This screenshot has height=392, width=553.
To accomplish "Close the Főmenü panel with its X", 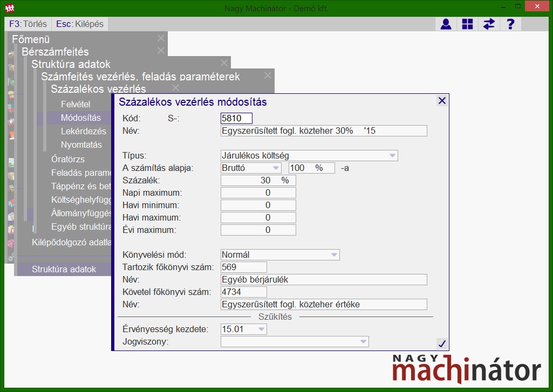I will tap(161, 38).
